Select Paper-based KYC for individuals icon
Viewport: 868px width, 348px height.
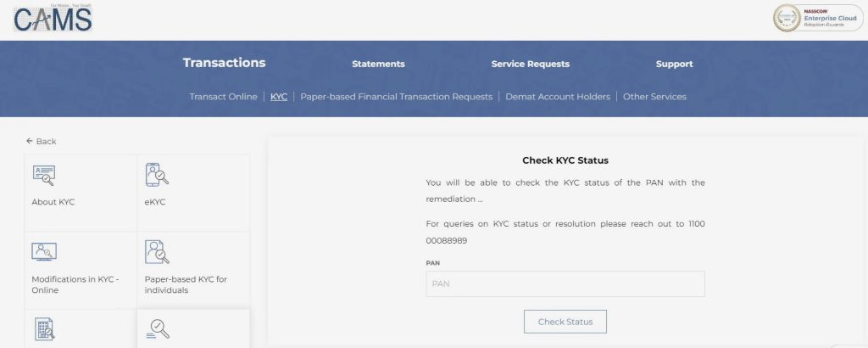[x=157, y=252]
